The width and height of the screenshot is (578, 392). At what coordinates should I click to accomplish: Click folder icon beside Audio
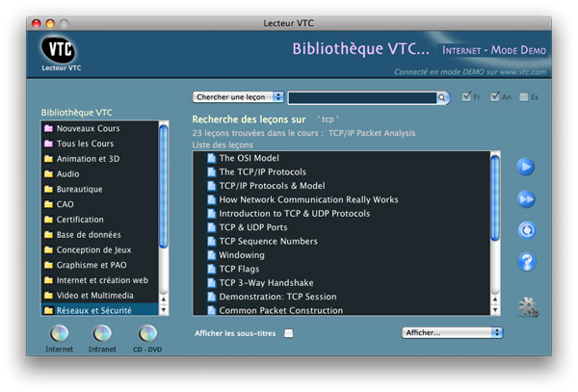coord(48,174)
